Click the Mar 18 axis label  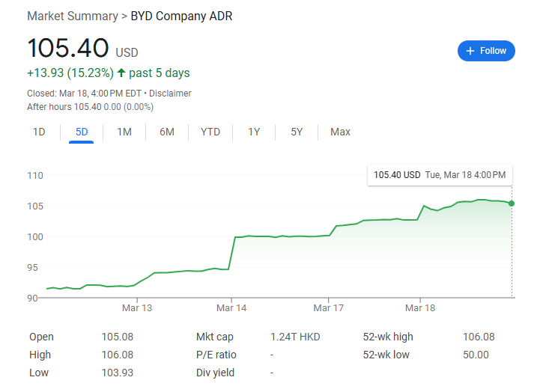point(420,308)
